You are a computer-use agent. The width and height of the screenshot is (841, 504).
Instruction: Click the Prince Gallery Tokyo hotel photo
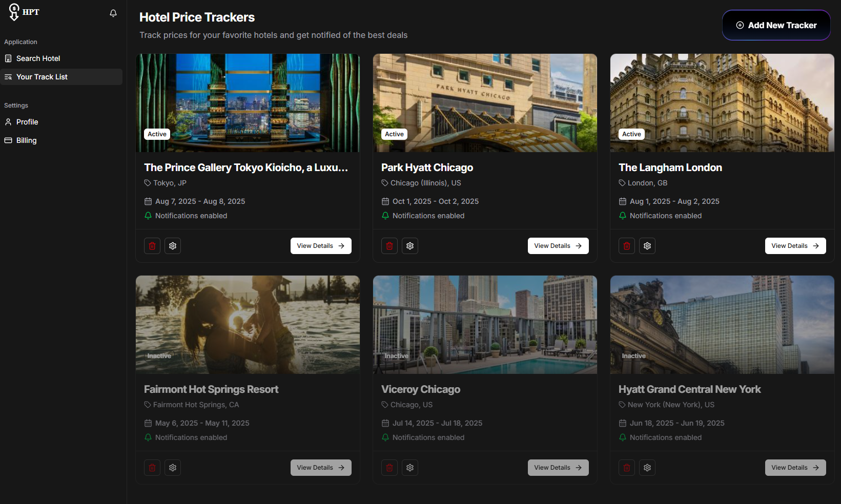pyautogui.click(x=248, y=103)
